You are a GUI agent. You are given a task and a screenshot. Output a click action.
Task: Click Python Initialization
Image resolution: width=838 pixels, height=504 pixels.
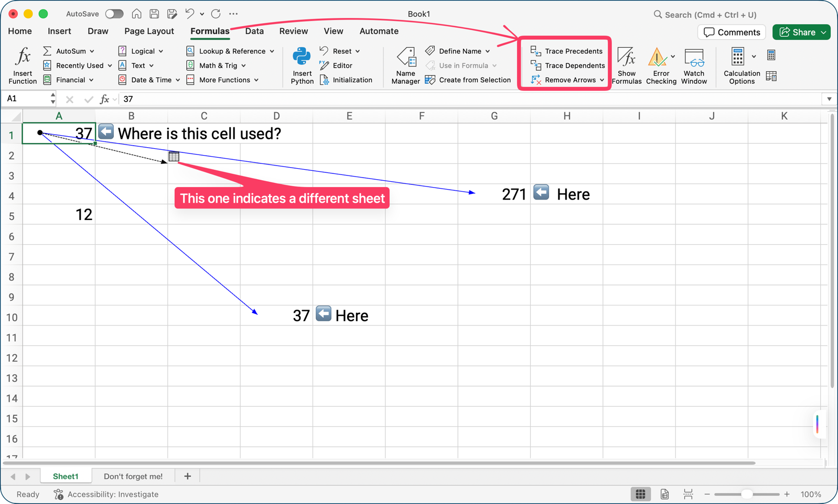[x=346, y=80]
